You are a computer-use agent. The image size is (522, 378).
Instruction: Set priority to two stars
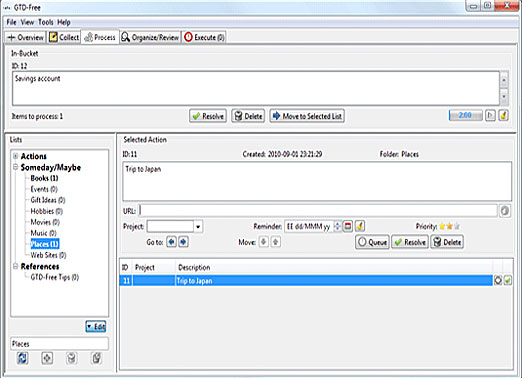point(449,227)
